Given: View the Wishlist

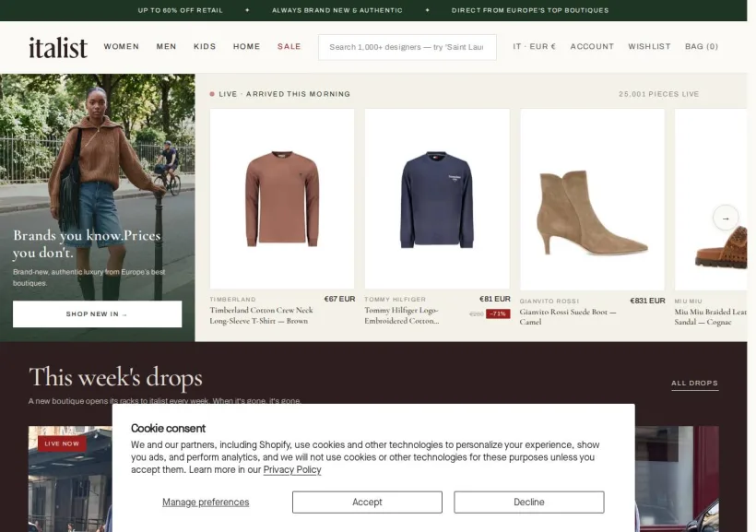Looking at the screenshot, I should 649,47.
